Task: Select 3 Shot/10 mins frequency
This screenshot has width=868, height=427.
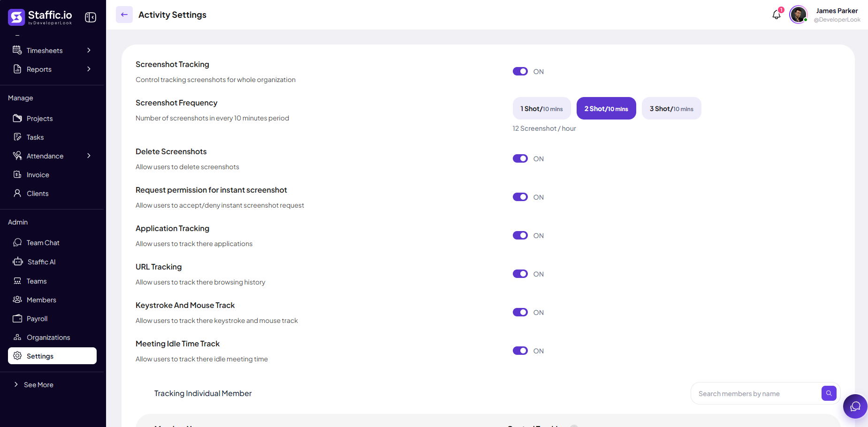Action: [671, 108]
